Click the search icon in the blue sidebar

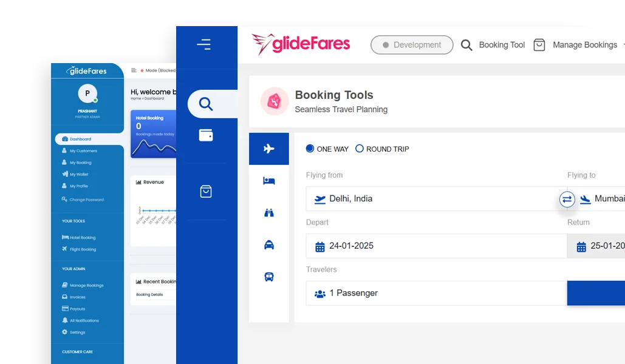206,103
